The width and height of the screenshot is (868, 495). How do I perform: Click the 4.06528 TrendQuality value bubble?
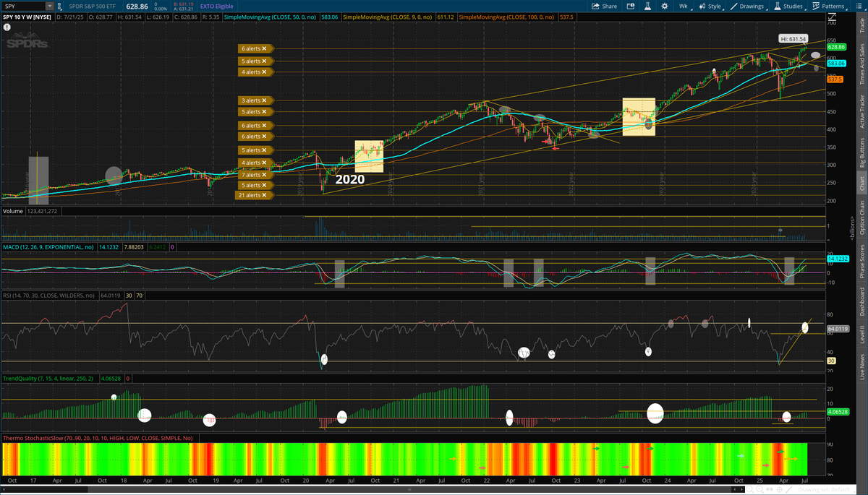click(837, 411)
